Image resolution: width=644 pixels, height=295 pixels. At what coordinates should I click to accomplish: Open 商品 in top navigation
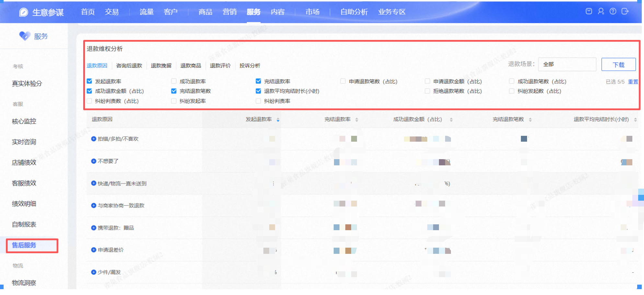(205, 12)
